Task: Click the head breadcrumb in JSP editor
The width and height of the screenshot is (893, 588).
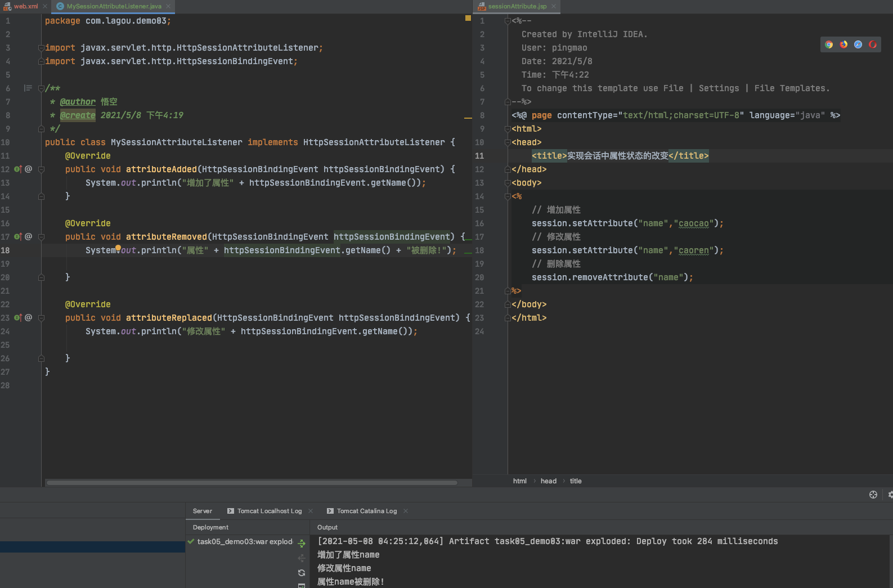Action: 548,481
